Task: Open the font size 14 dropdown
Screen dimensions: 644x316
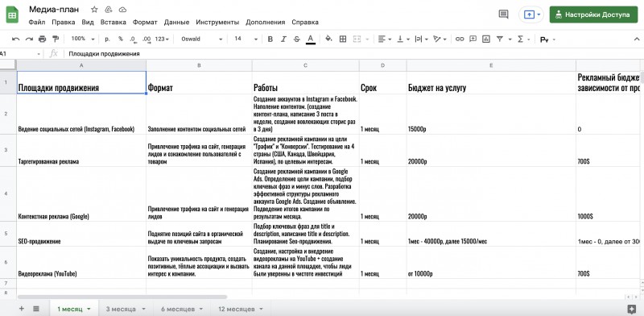Action: tap(246, 39)
